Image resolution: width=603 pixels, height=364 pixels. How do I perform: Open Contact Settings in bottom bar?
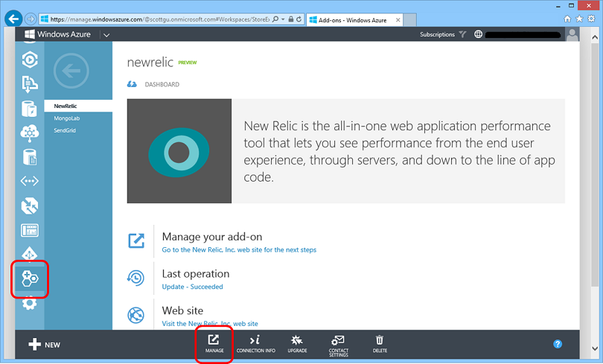point(339,345)
